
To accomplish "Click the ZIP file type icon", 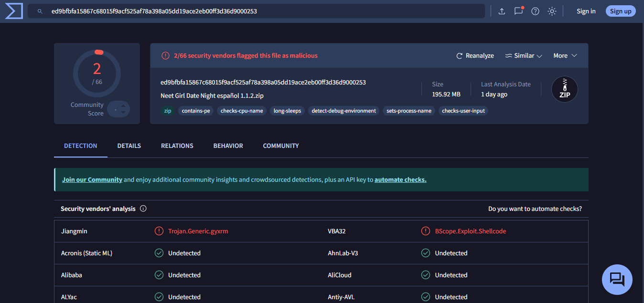I will 564,90.
